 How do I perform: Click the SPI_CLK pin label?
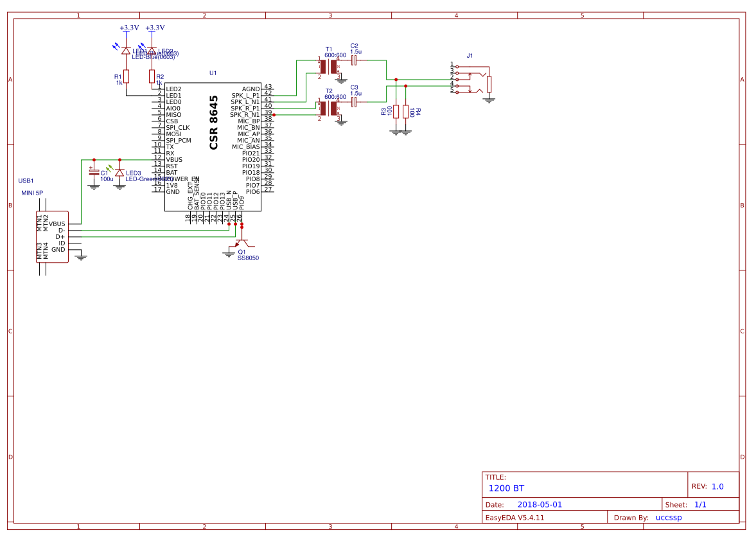coord(178,128)
